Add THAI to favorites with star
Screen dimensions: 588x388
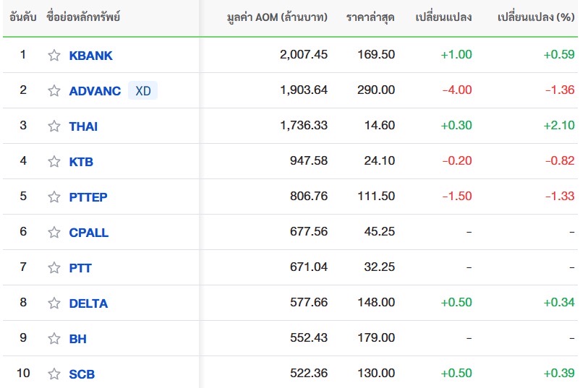tap(54, 126)
